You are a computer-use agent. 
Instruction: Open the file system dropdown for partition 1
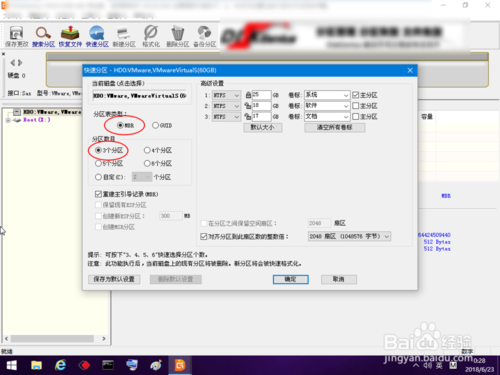point(226,95)
